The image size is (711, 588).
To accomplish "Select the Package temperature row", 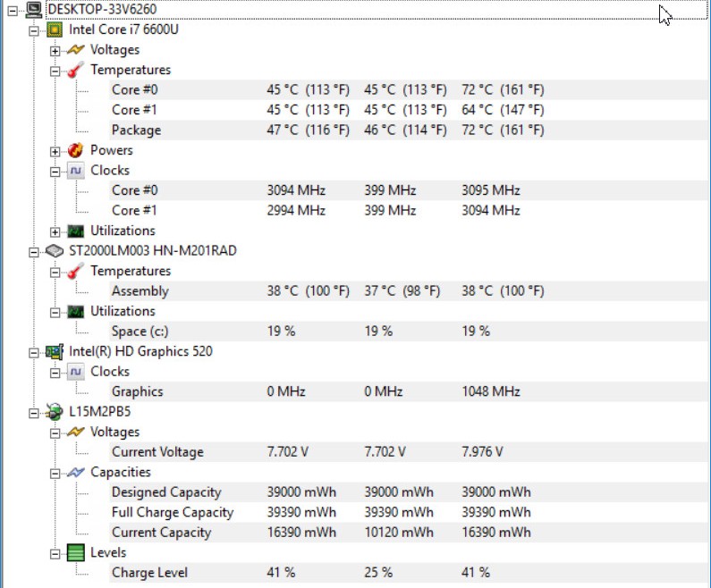I will [409, 130].
